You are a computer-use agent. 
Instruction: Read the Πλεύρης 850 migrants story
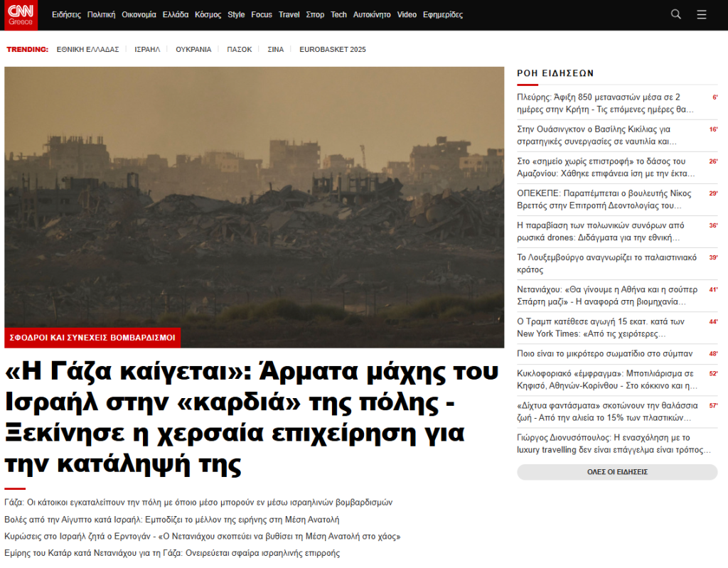[x=604, y=103]
